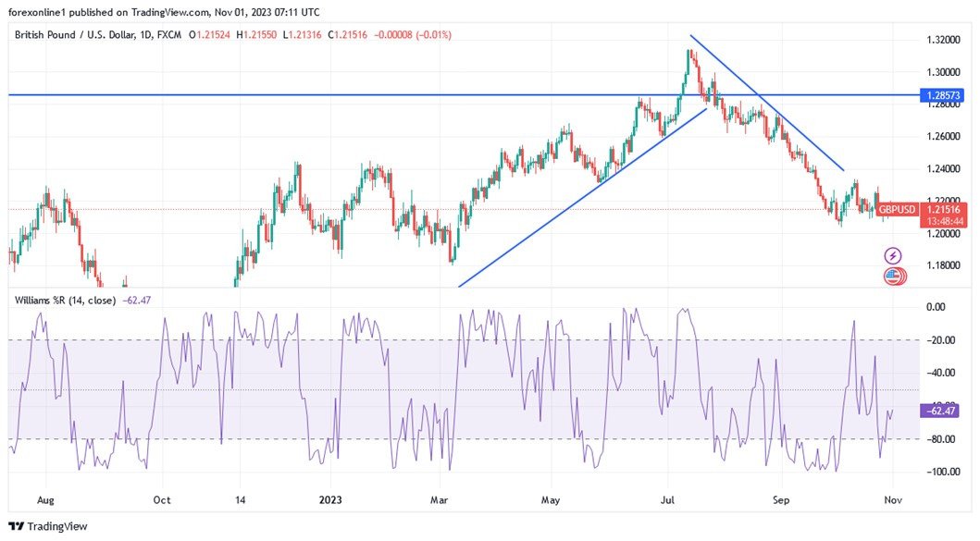Select the US flag economic events icon
Image resolution: width=980 pixels, height=541 pixels.
[x=892, y=276]
